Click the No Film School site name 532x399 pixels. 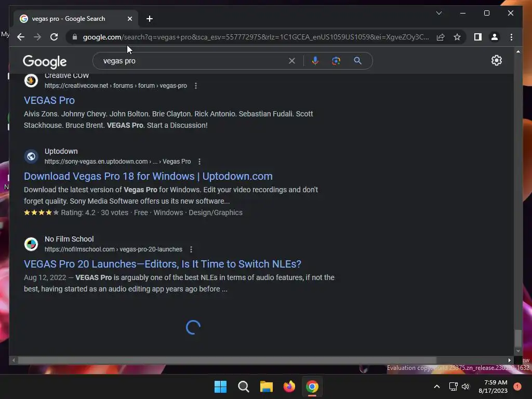(x=69, y=239)
